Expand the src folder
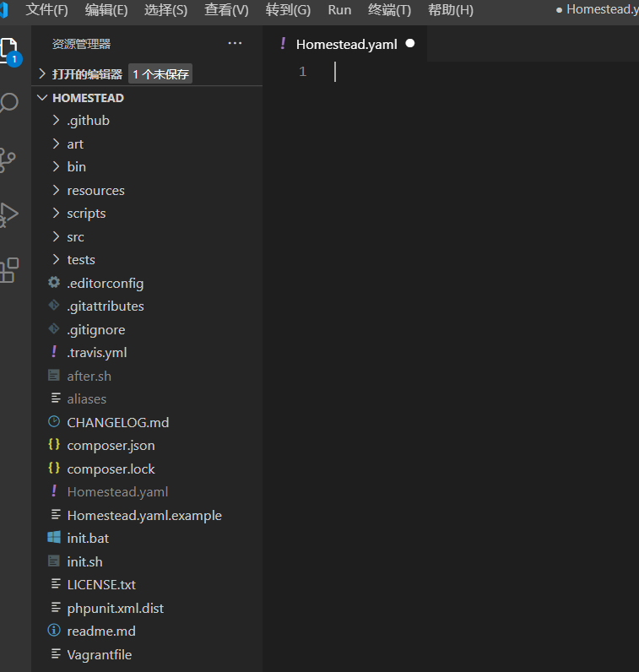The width and height of the screenshot is (639, 672). coord(56,236)
